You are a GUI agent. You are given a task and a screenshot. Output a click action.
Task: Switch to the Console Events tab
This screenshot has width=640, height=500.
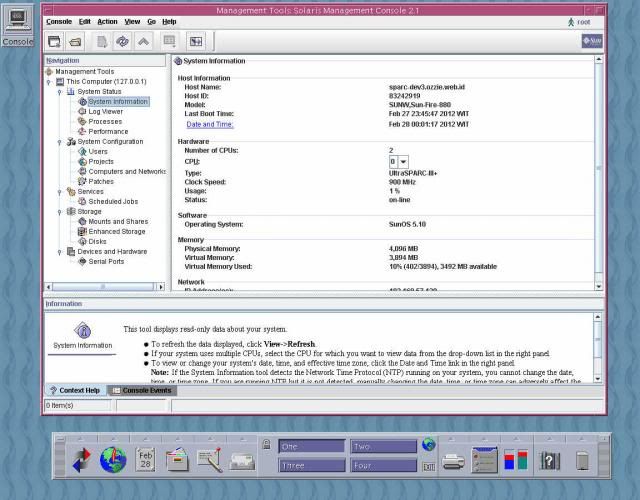[142, 391]
